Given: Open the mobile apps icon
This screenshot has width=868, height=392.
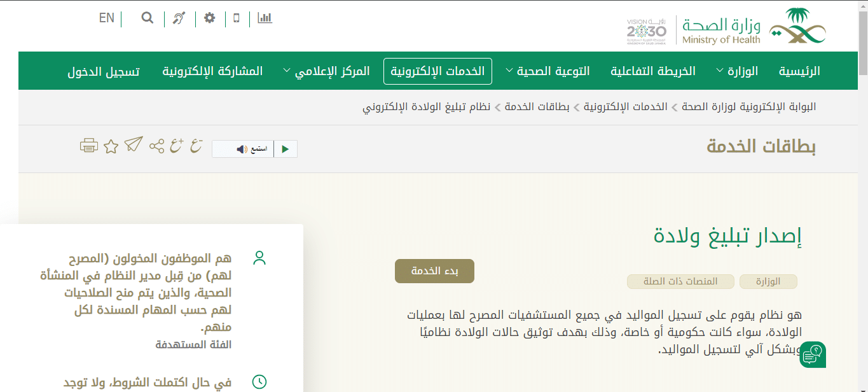Looking at the screenshot, I should point(237,18).
